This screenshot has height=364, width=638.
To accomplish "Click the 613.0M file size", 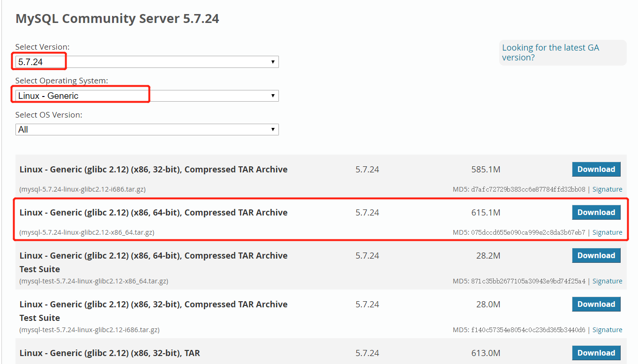I will (x=486, y=353).
